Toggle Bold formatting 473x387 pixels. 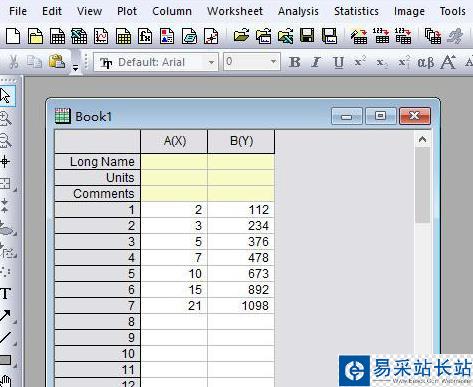tap(295, 62)
